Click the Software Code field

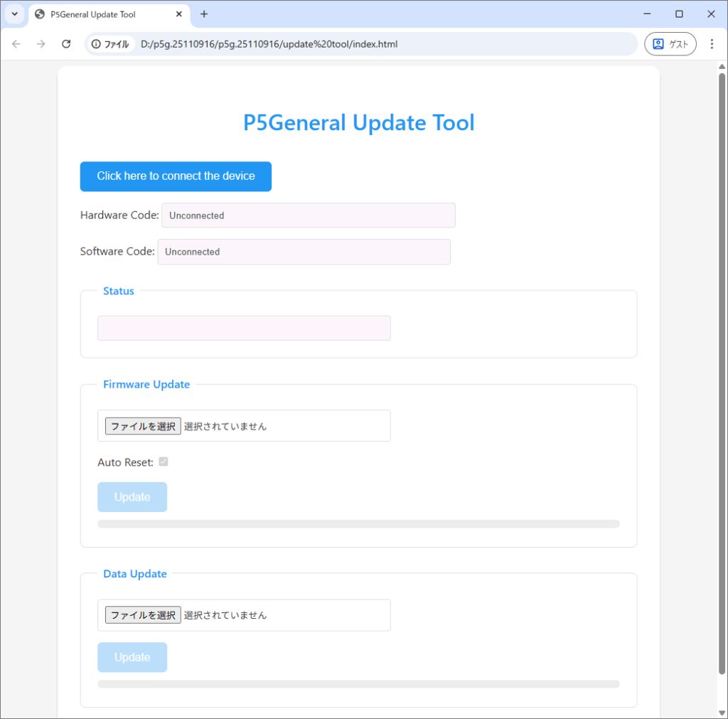pos(304,252)
